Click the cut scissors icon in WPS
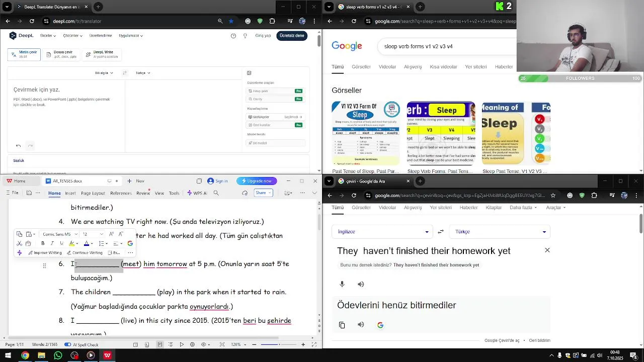Image resolution: width=644 pixels, height=362 pixels. [19, 243]
